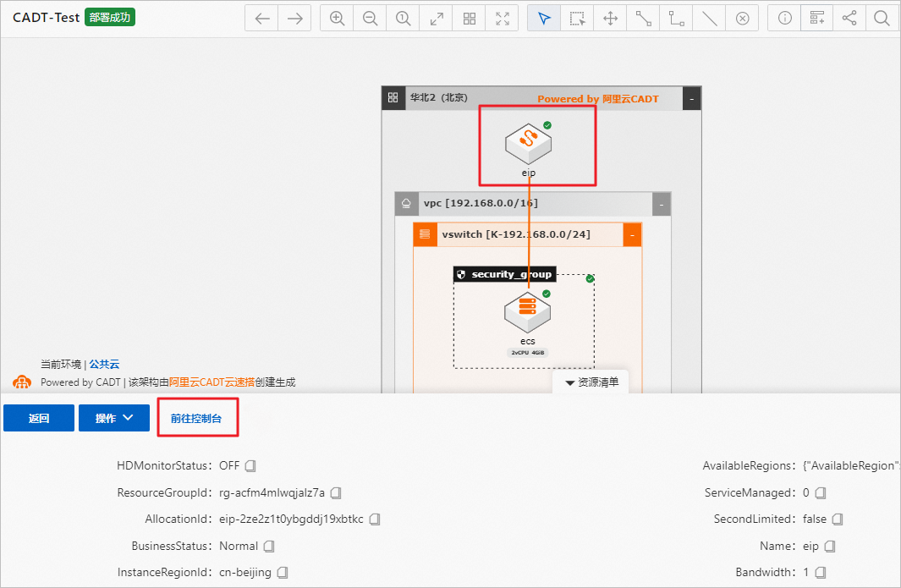The image size is (901, 588).
Task: Select the plain line drawing tool
Action: 710,19
